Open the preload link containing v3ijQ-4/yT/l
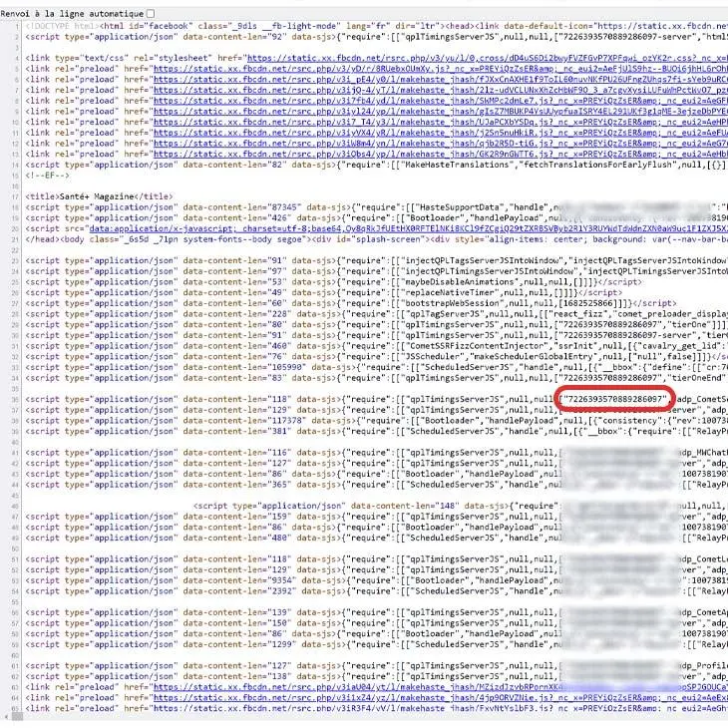The width and height of the screenshot is (728, 728). click(x=440, y=90)
